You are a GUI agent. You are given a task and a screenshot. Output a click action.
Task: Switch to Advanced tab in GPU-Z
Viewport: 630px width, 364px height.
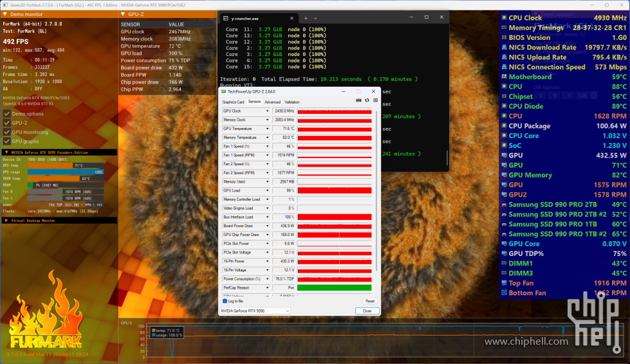tap(272, 102)
